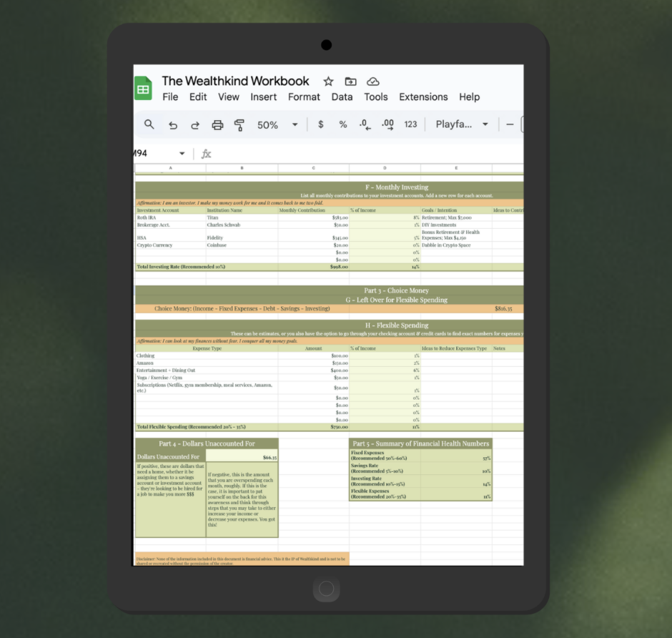Select 'Part 4 - Dollars Unaccounted For' header
The image size is (672, 638).
pyautogui.click(x=207, y=443)
